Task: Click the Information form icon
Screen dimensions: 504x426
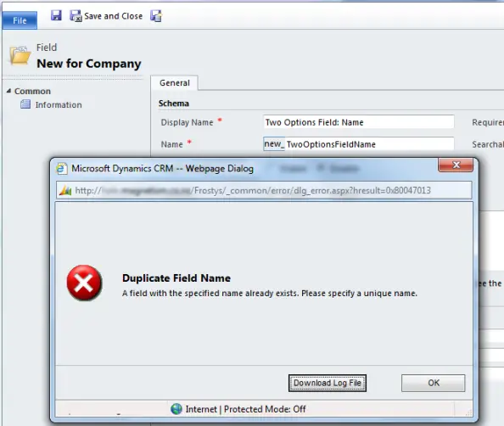Action: click(25, 104)
